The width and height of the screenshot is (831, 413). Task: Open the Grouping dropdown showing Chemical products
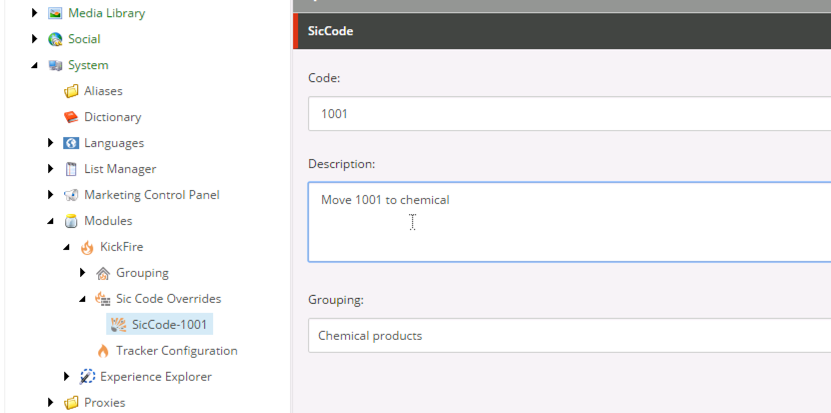568,336
